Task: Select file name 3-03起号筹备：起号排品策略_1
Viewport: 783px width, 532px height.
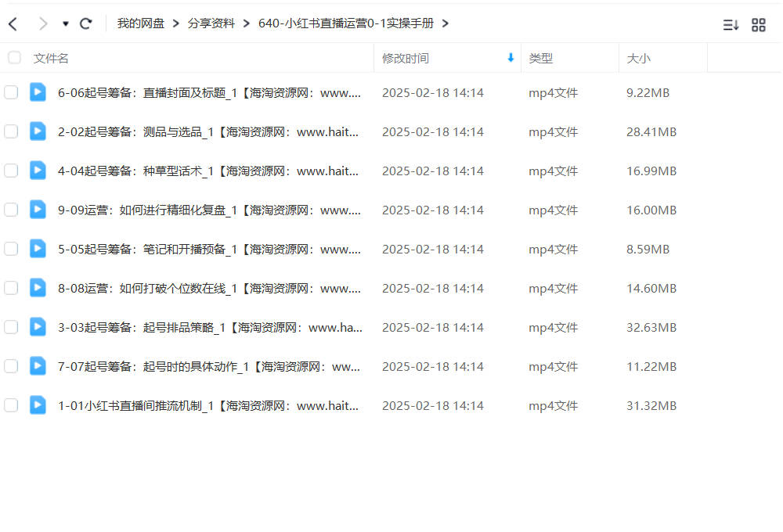Action: click(x=210, y=327)
